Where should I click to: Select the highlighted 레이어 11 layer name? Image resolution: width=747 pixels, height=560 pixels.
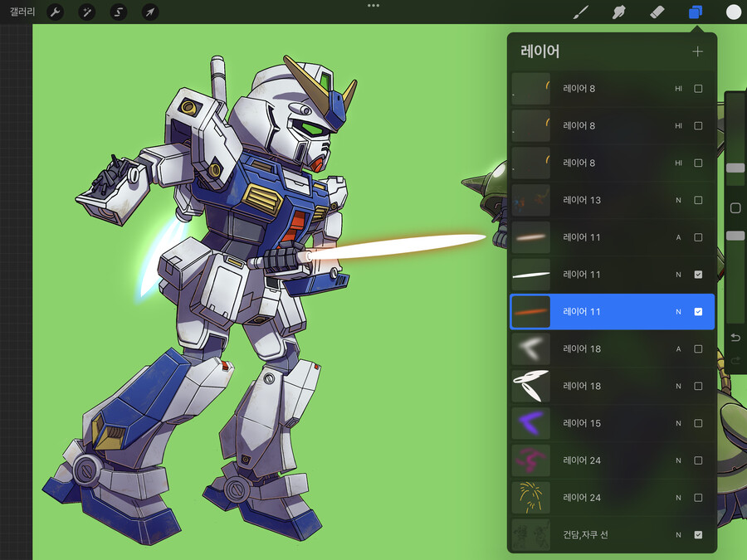(582, 311)
